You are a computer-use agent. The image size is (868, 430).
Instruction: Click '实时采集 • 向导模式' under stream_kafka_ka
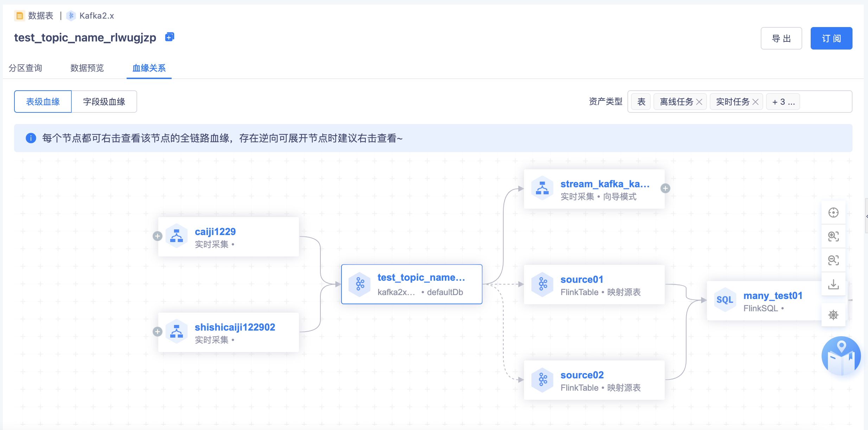tap(599, 196)
